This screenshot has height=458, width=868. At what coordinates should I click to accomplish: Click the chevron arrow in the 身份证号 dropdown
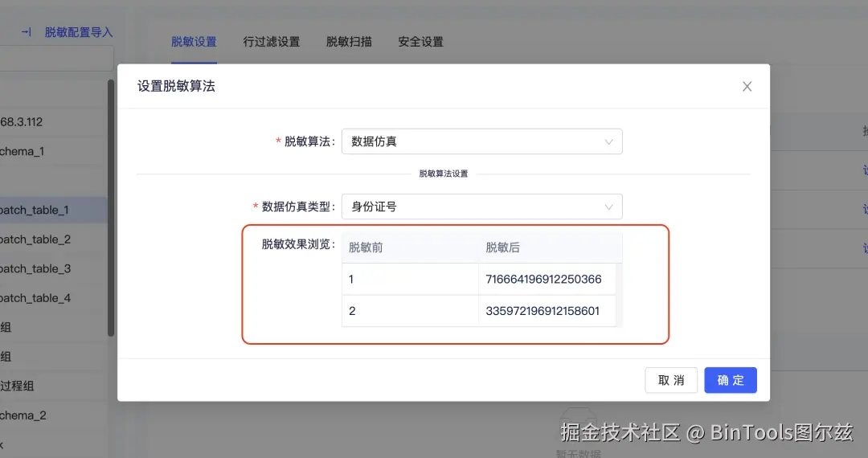(x=608, y=207)
